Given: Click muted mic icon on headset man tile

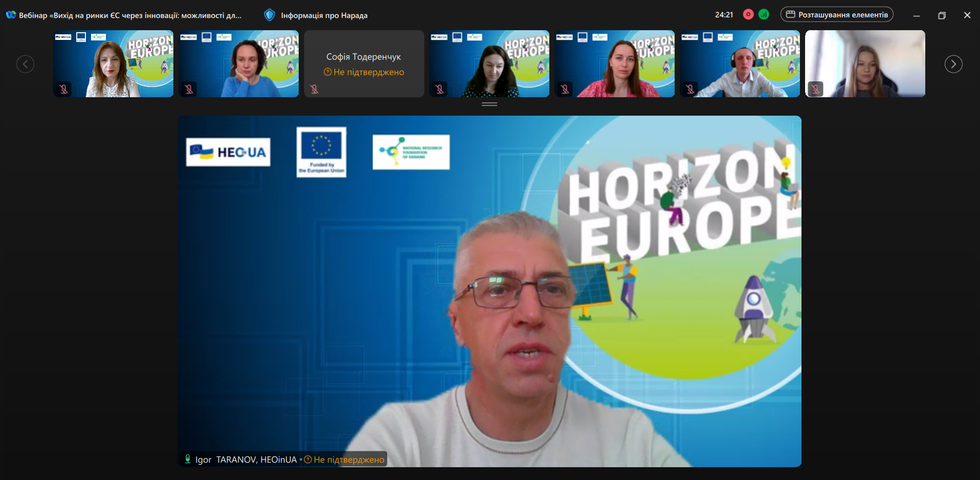Looking at the screenshot, I should pyautogui.click(x=690, y=89).
